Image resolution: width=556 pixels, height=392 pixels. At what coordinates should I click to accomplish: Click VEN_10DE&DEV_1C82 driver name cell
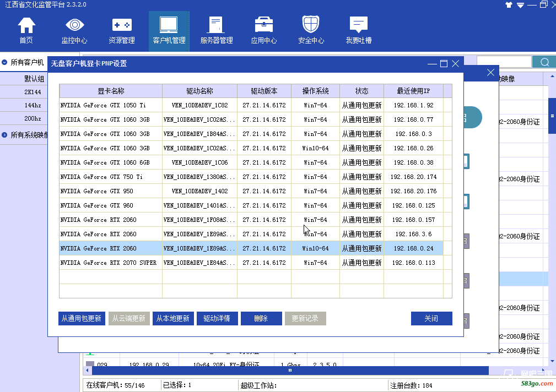[199, 105]
